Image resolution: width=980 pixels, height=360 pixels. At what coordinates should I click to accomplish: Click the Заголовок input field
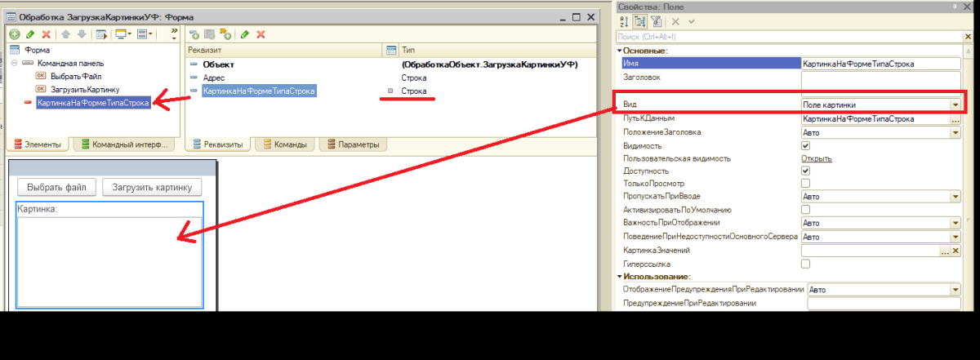pos(880,78)
